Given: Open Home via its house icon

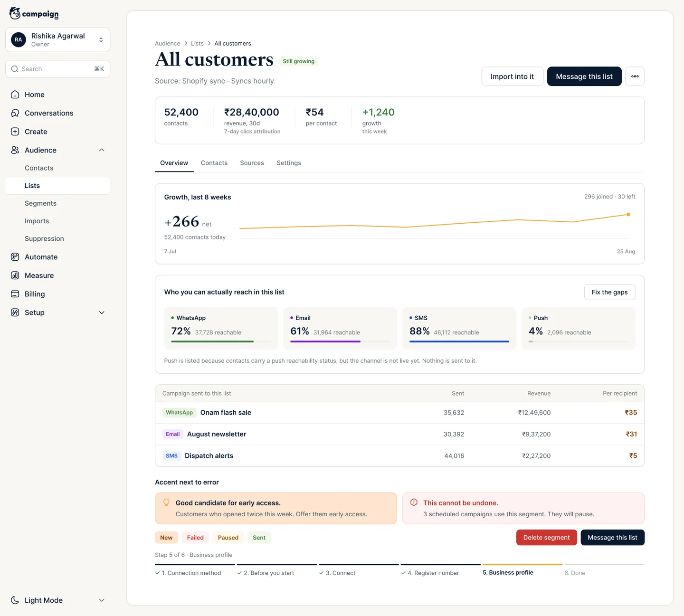Looking at the screenshot, I should coord(15,95).
